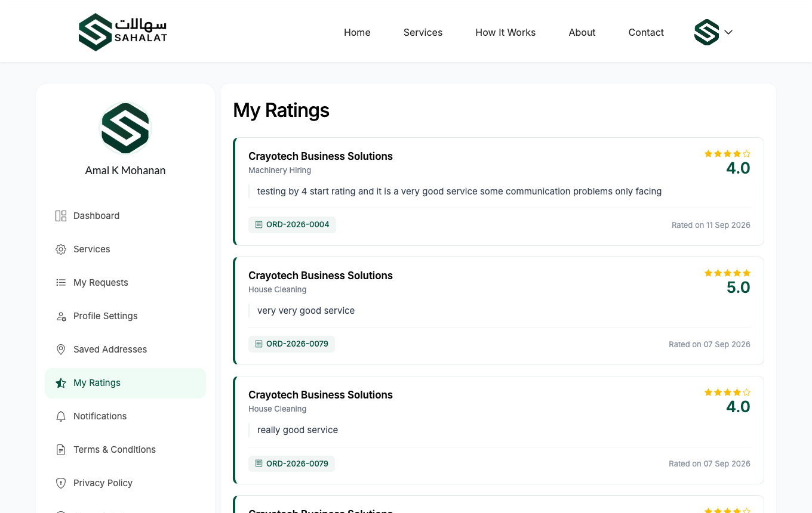Viewport: 812px width, 513px height.
Task: Click the Profile Settings user icon
Action: click(x=61, y=316)
